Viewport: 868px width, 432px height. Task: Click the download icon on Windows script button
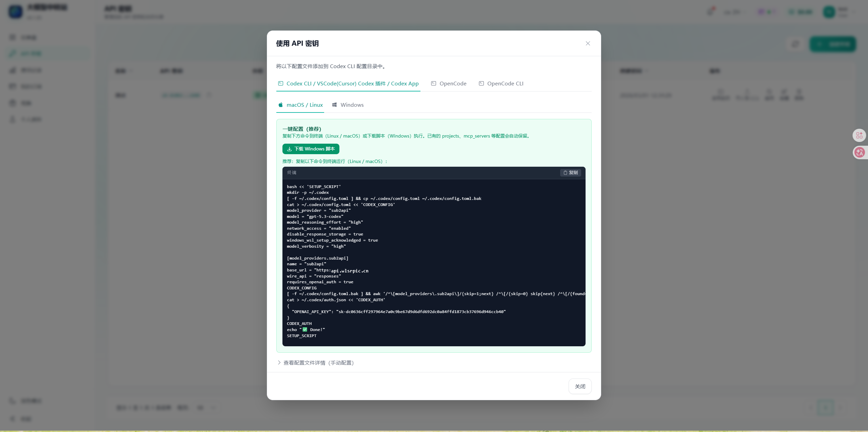pos(290,149)
